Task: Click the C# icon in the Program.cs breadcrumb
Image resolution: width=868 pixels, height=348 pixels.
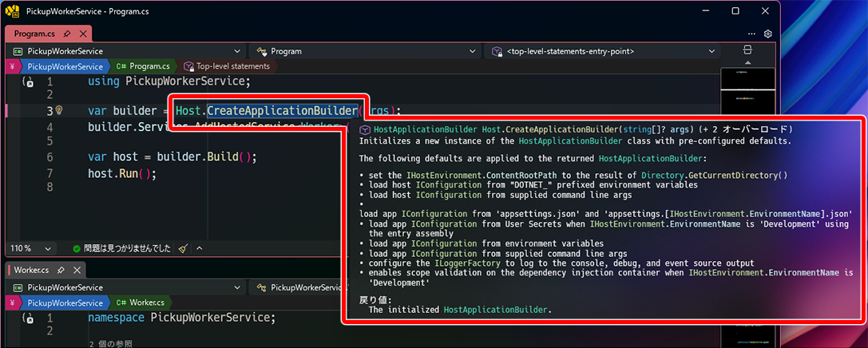Action: [121, 66]
